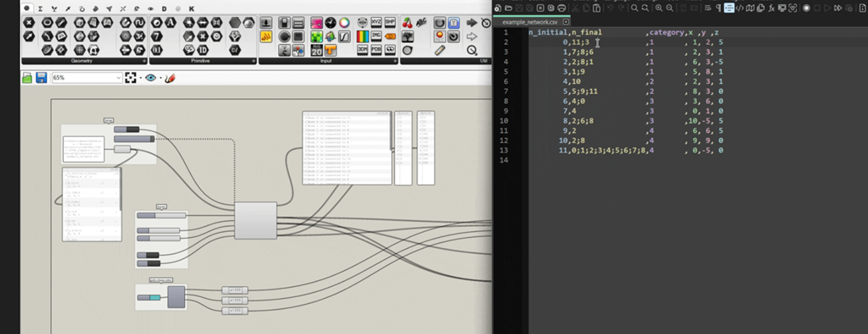Click the top 'a*255' expression component
This screenshot has height=334, width=868.
(235, 290)
